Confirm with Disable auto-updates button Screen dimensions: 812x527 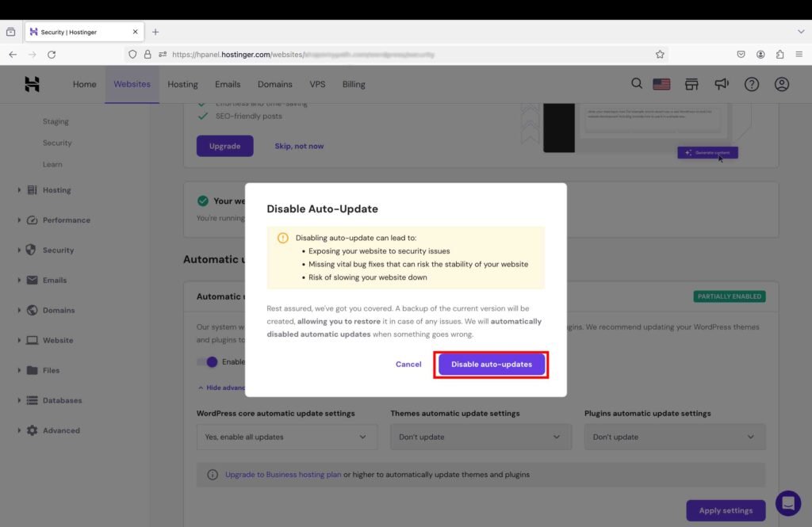[x=492, y=365]
